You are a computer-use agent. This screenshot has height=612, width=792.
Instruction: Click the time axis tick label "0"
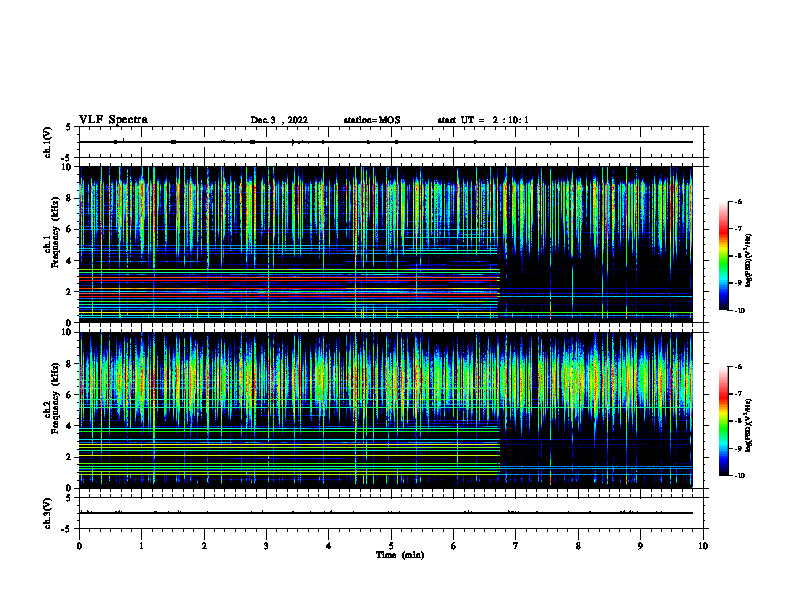[79, 546]
